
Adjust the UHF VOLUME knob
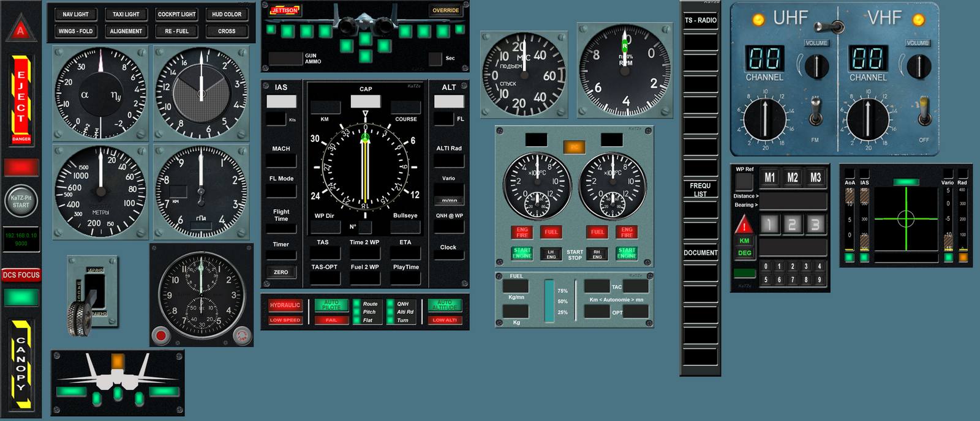coord(816,65)
